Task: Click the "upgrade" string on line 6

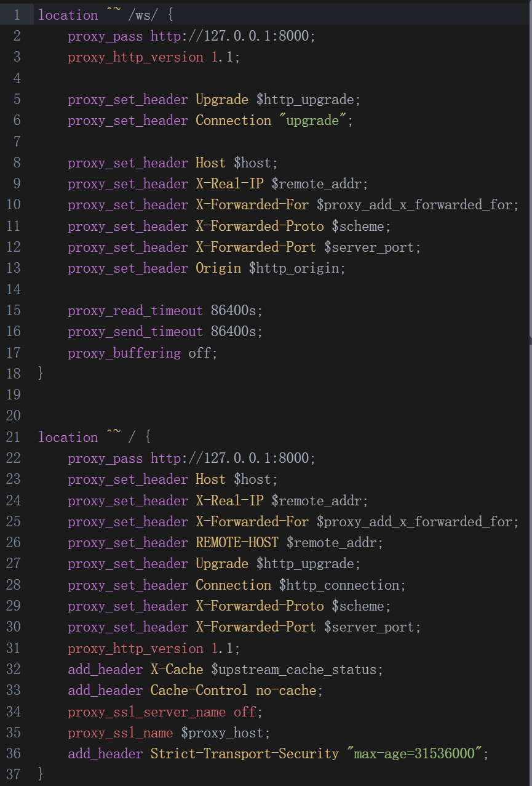Action: tap(312, 121)
